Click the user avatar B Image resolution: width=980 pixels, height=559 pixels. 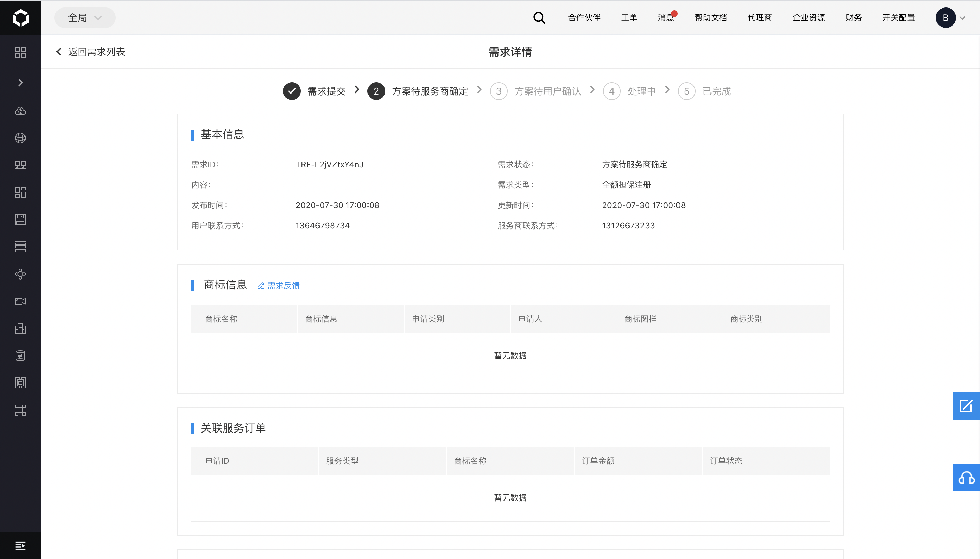click(x=945, y=18)
